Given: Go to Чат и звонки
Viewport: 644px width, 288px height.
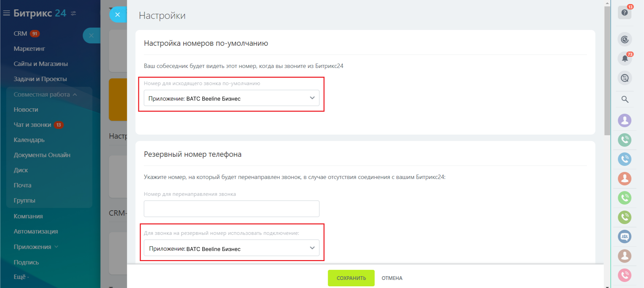Looking at the screenshot, I should tap(32, 125).
